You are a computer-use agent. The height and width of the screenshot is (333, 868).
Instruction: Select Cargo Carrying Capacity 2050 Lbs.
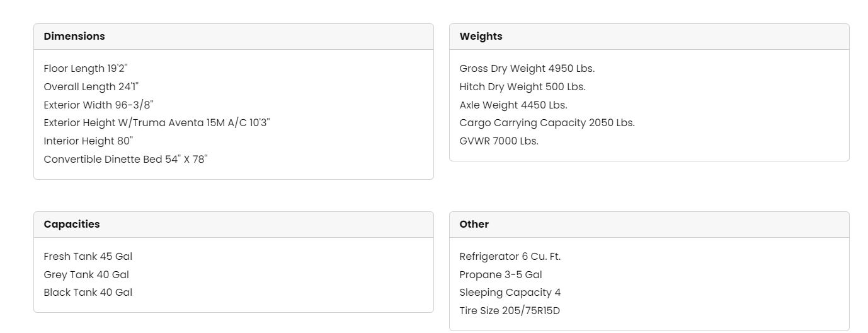coord(547,123)
